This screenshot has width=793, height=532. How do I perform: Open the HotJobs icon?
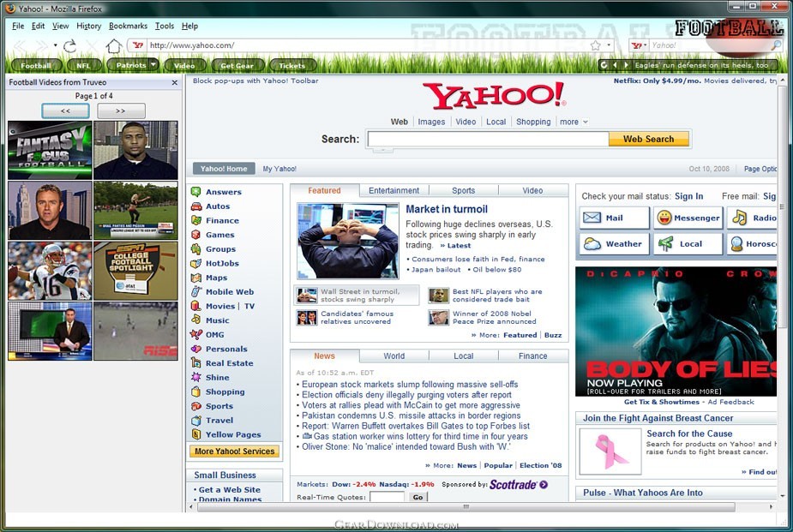coord(196,263)
